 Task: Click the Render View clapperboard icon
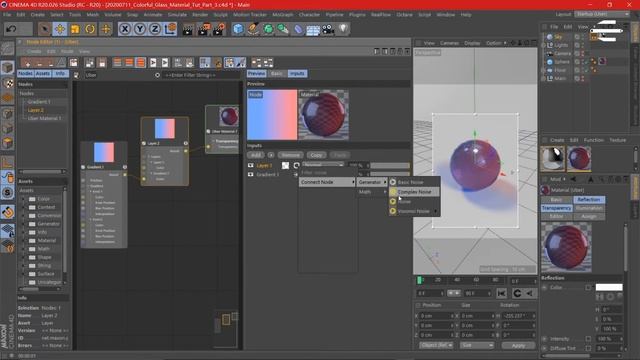point(188,29)
